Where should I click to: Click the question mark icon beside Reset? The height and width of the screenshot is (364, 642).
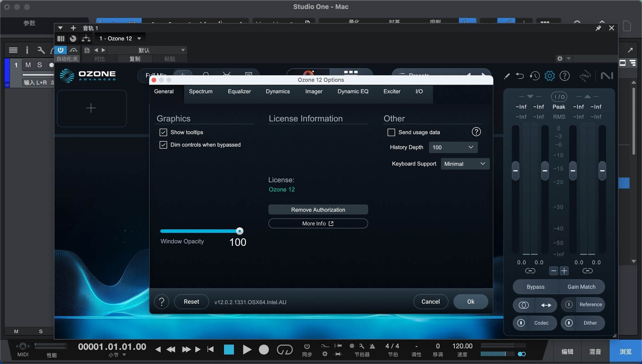(x=162, y=302)
